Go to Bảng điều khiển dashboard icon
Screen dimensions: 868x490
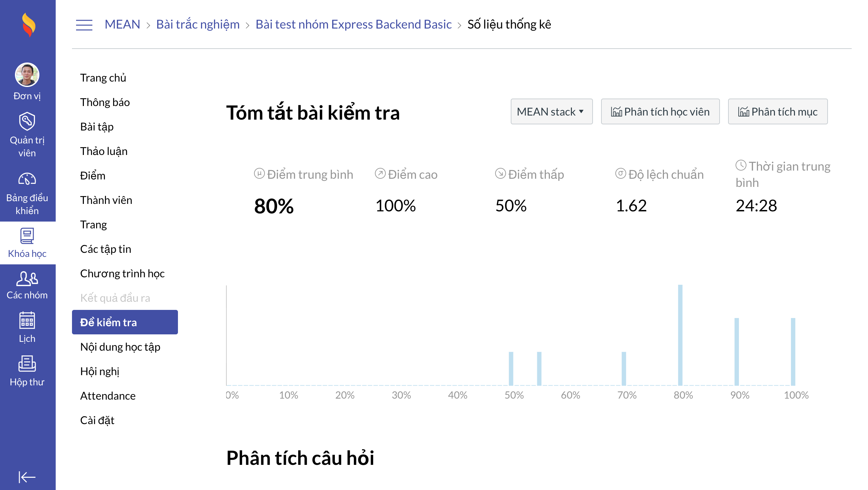point(27,179)
